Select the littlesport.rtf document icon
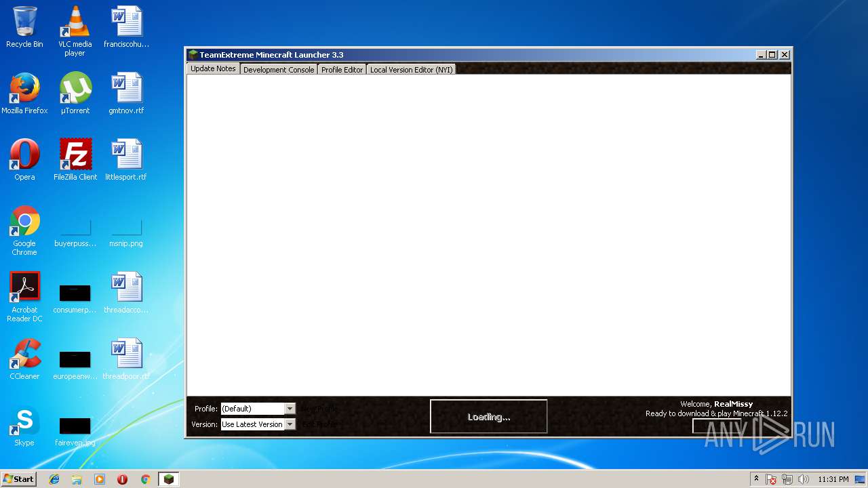This screenshot has height=488, width=868. pos(126,160)
